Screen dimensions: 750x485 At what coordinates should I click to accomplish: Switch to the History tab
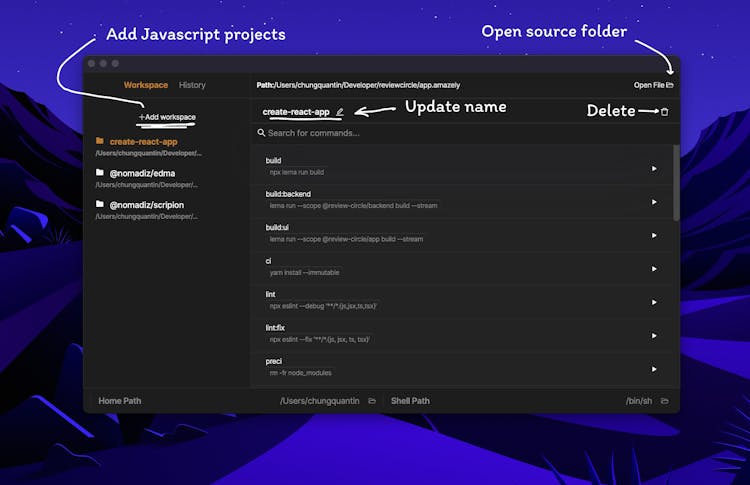(x=192, y=85)
